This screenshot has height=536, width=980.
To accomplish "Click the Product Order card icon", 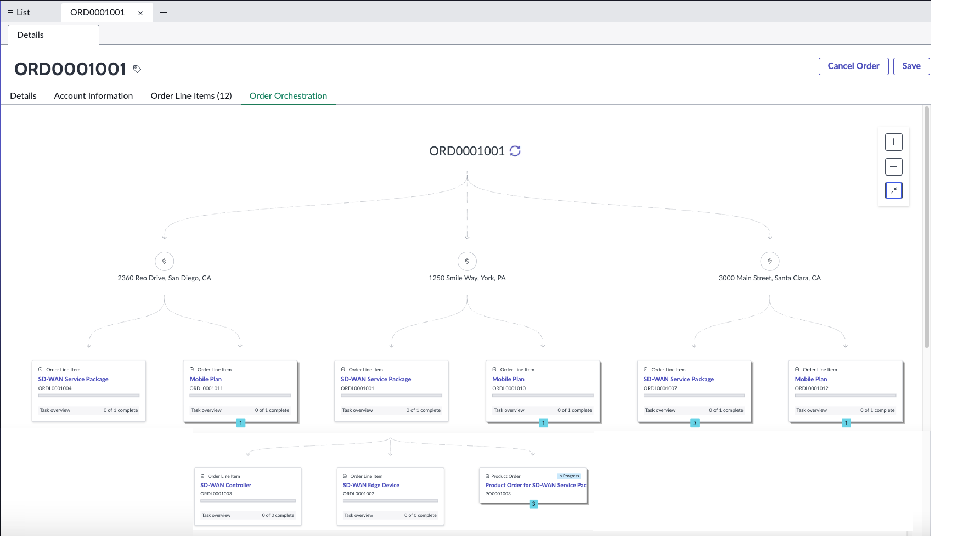I will point(487,476).
